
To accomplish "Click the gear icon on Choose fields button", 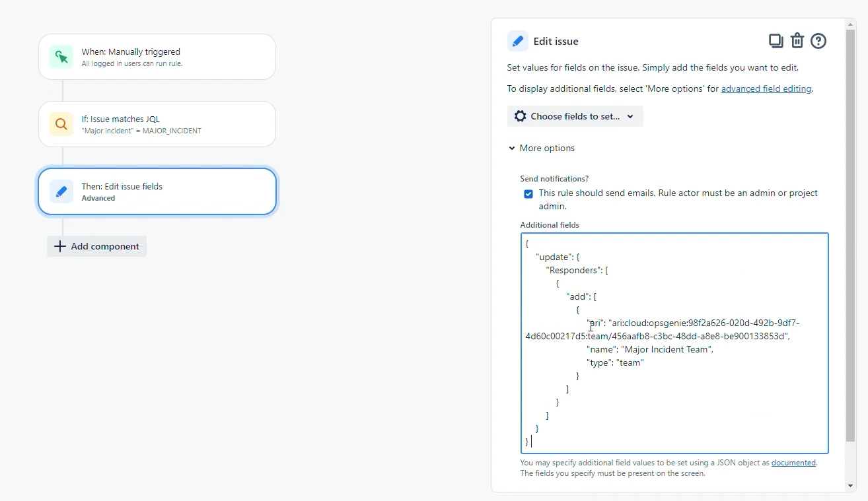I will 521,116.
